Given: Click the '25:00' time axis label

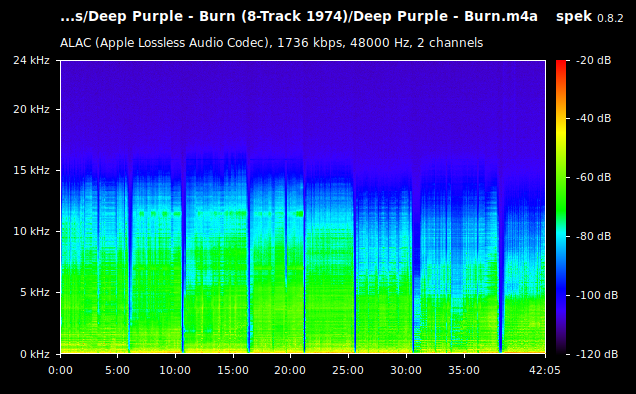Looking at the screenshot, I should click(x=348, y=370).
